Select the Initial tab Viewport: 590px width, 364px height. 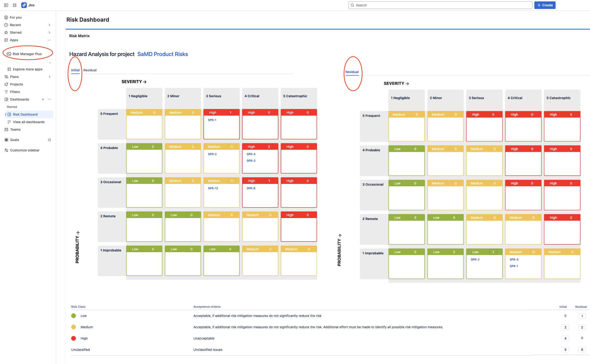75,70
